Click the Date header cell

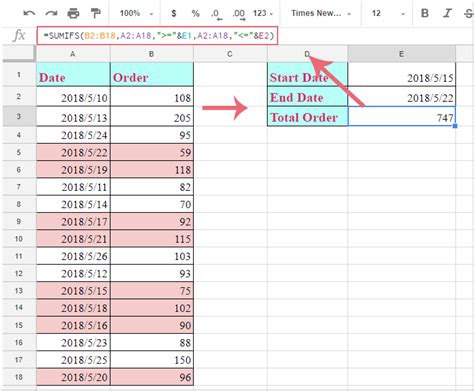coord(73,74)
